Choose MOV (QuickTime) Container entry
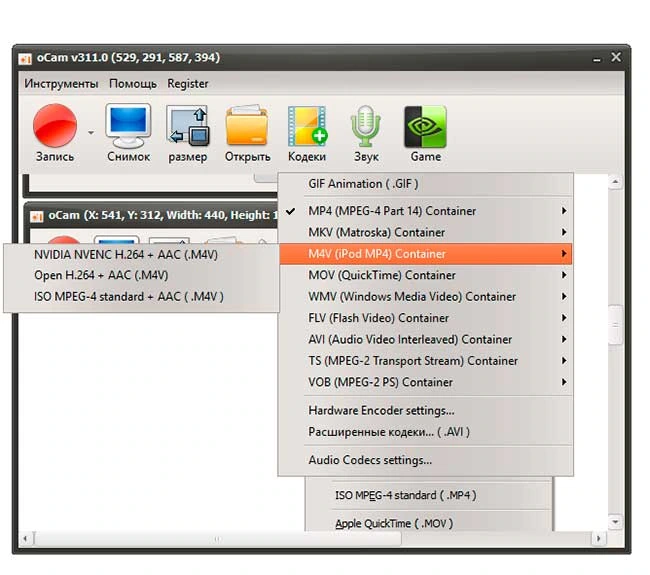Screen dimensions: 650x575 click(426, 275)
